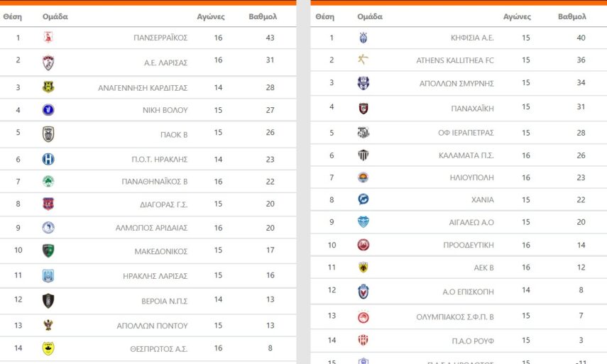Screen dimensions: 607x364
Task: Click the ΑΕΚ Β yellow crest
Action: coord(363,268)
